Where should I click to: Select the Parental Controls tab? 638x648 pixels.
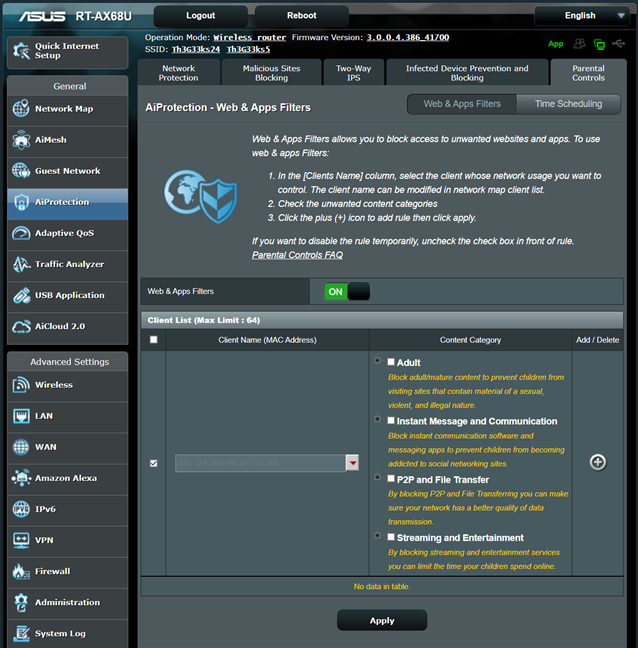(x=588, y=73)
